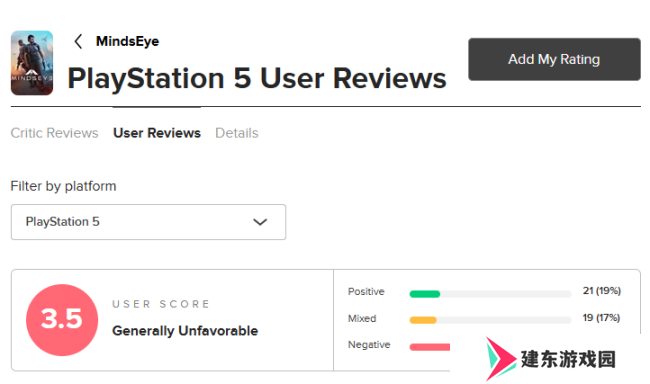Click the dropdown chevron arrow in platform filter
The height and width of the screenshot is (384, 650).
(260, 222)
